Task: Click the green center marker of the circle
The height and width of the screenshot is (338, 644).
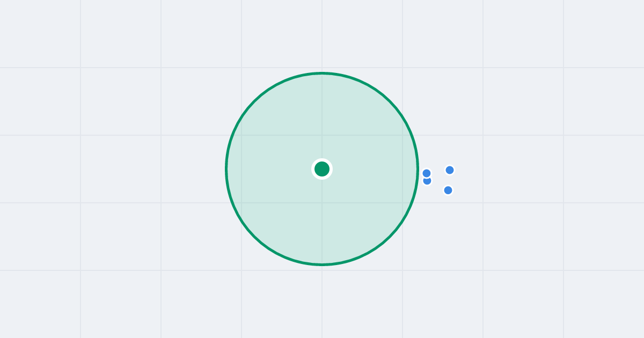Action: coord(322,169)
